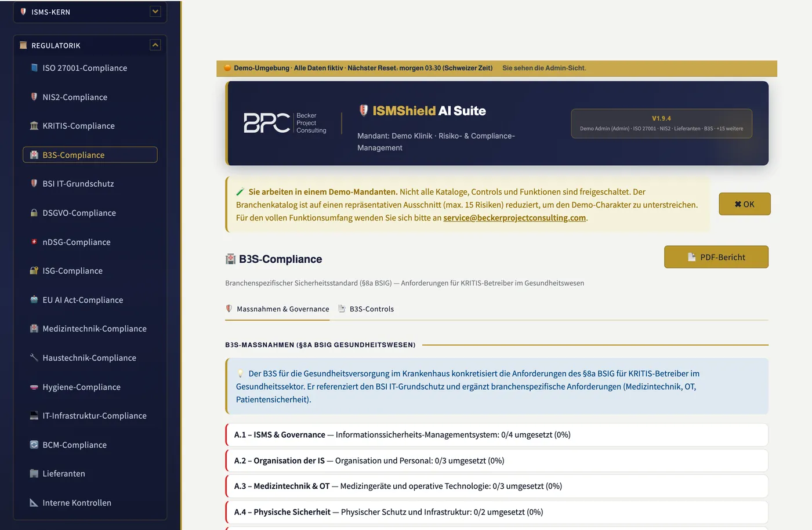Go to KRITIS-Compliance page
Viewport: 812px width, 530px height.
[90, 126]
